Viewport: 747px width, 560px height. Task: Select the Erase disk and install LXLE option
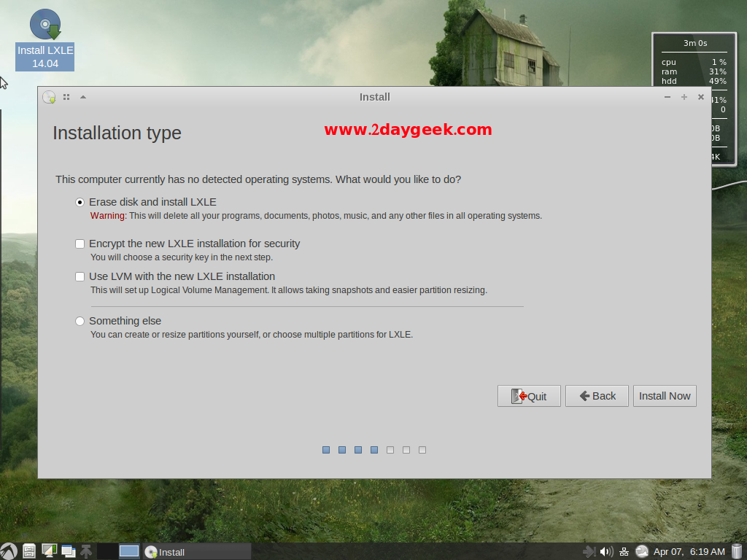[x=80, y=202]
